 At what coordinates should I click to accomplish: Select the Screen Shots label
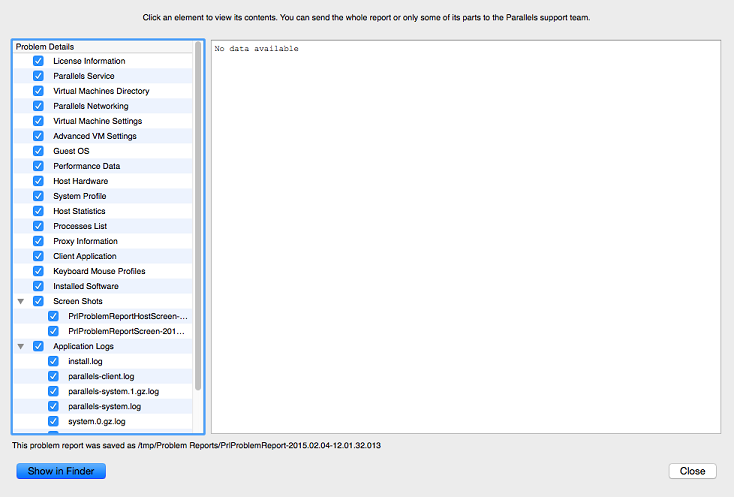78,301
